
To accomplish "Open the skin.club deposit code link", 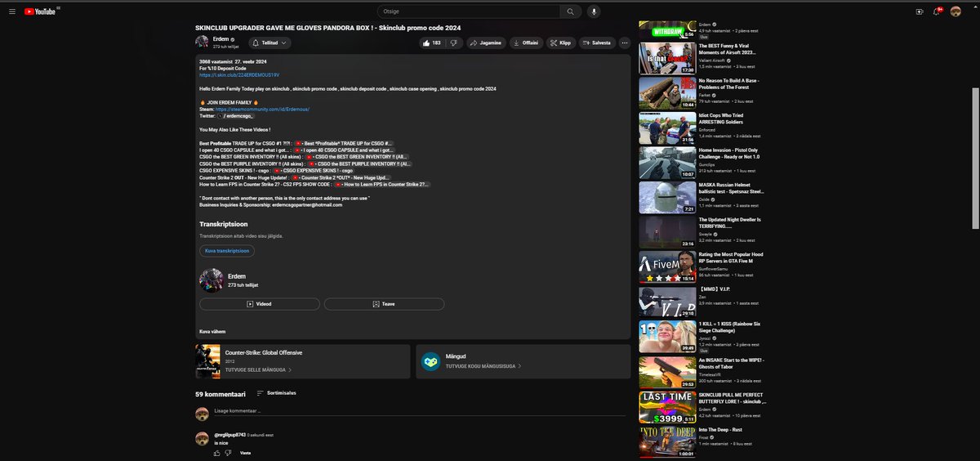I will tap(239, 74).
